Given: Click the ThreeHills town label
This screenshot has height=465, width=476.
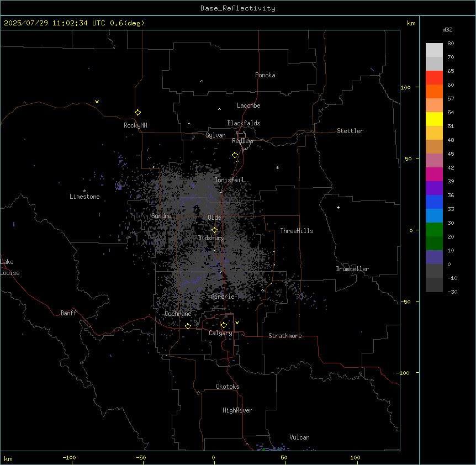Looking at the screenshot, I should [297, 231].
